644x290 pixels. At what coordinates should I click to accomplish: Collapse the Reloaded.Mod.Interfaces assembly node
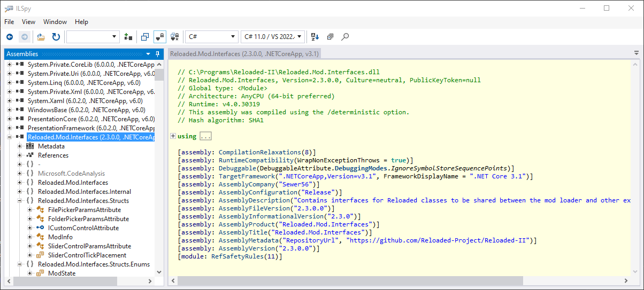[x=9, y=137]
